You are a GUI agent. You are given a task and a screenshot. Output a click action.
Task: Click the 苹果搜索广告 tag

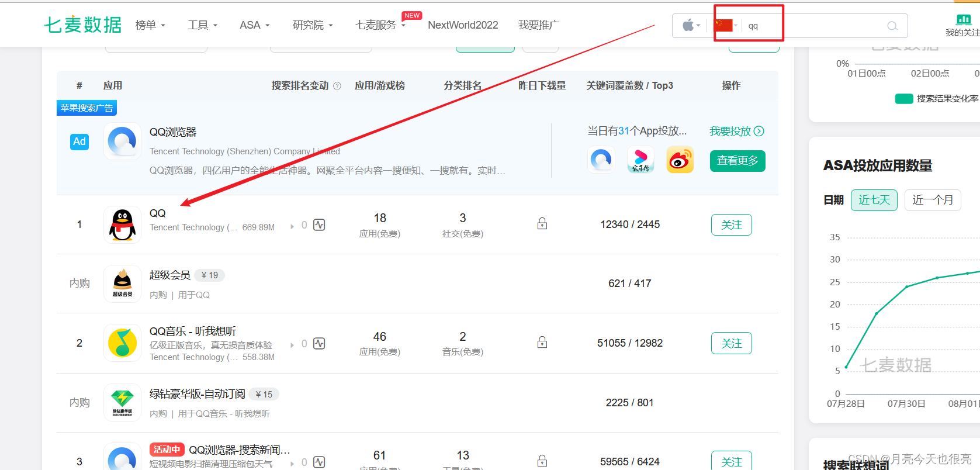(x=86, y=108)
